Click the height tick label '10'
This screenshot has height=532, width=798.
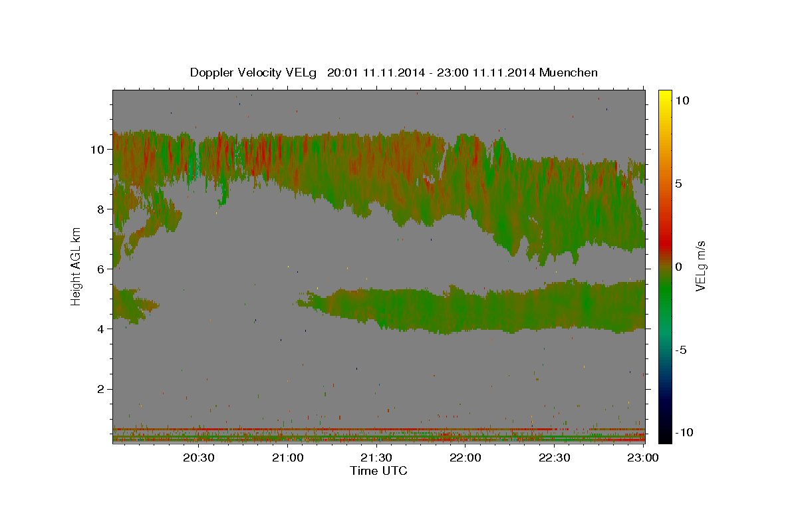pos(98,149)
